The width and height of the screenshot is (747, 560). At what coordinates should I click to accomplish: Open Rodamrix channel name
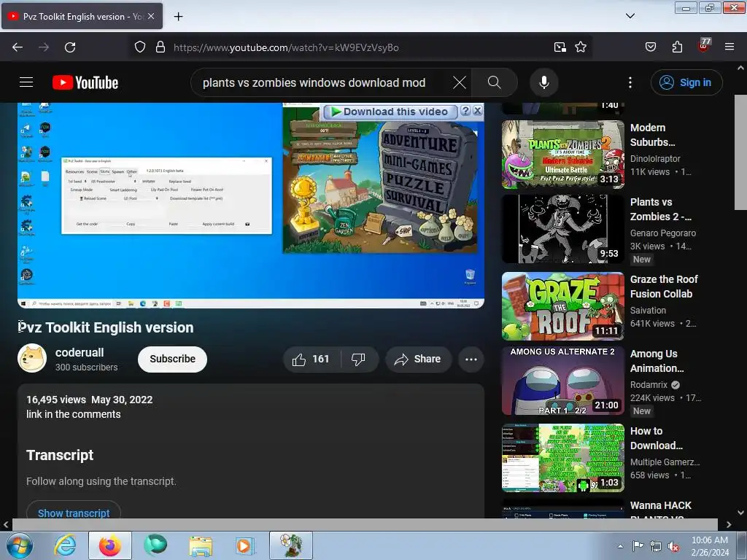coord(649,385)
